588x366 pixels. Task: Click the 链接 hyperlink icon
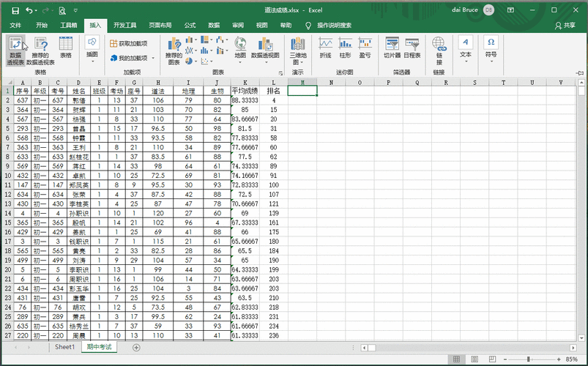(x=439, y=51)
